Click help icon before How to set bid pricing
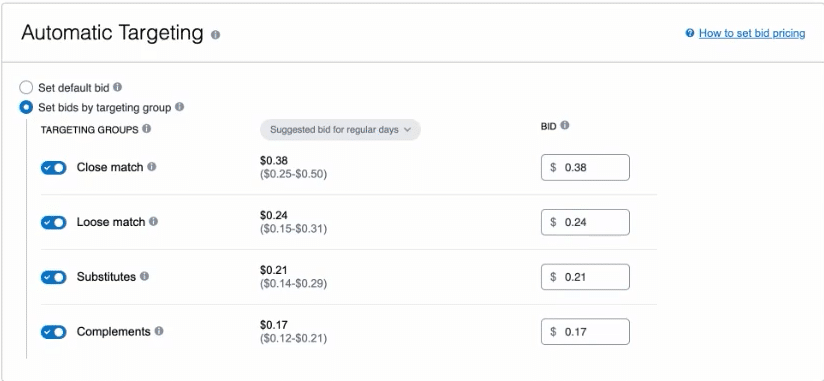 690,33
